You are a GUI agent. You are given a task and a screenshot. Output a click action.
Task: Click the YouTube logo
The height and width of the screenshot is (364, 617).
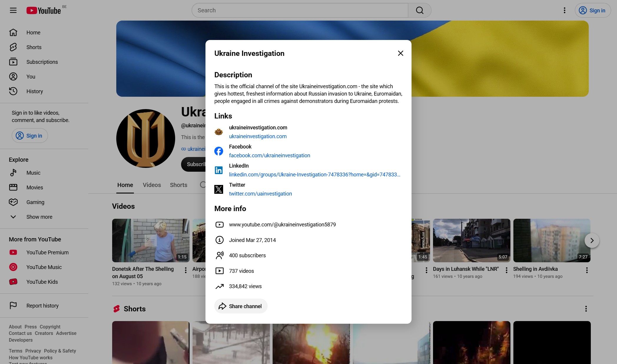pyautogui.click(x=44, y=11)
